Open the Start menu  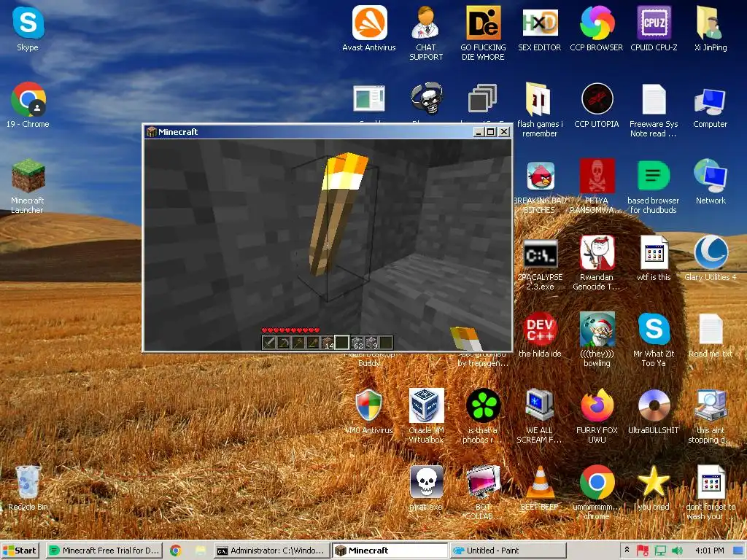coord(19,551)
